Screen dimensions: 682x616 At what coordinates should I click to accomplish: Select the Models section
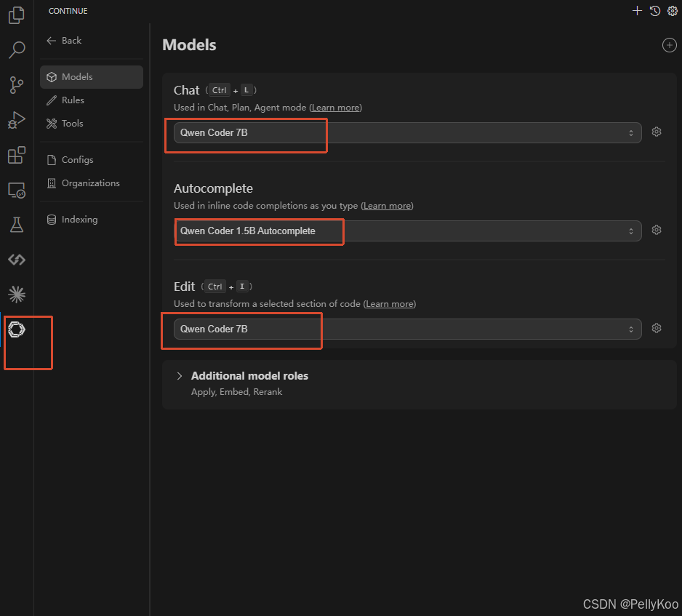pos(92,77)
